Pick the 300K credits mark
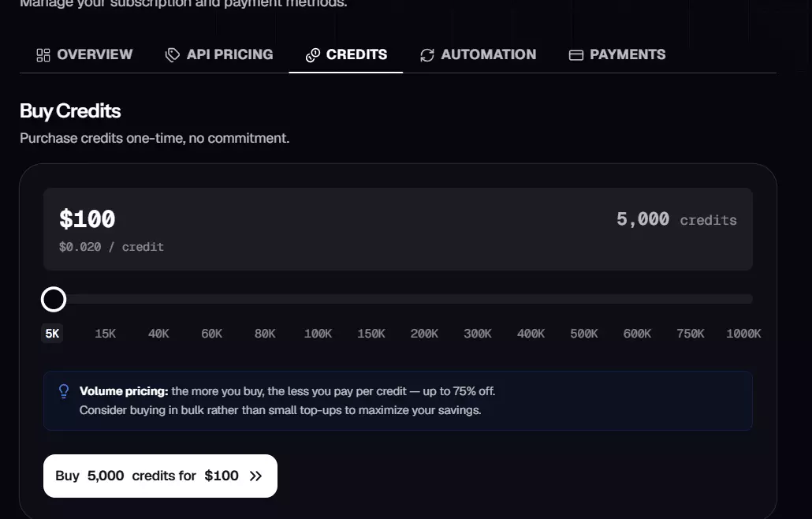This screenshot has height=519, width=812. click(x=478, y=334)
